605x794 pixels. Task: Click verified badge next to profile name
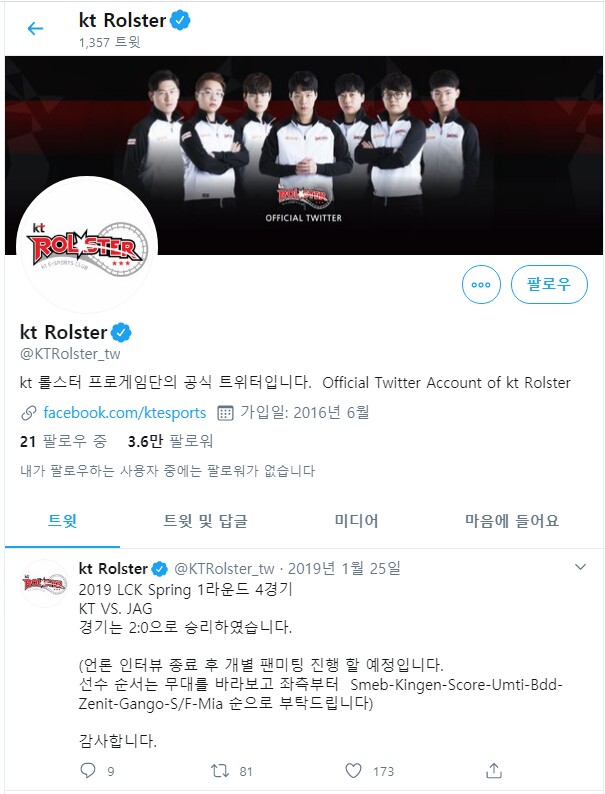click(x=122, y=333)
